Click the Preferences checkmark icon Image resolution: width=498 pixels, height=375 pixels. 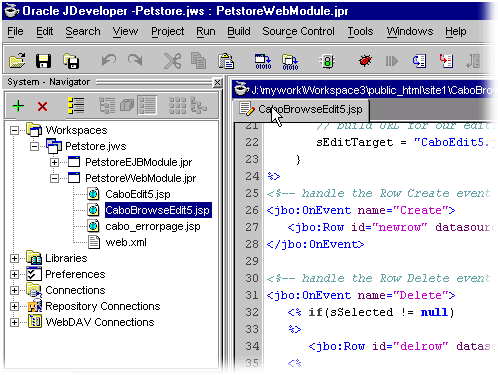click(x=34, y=274)
